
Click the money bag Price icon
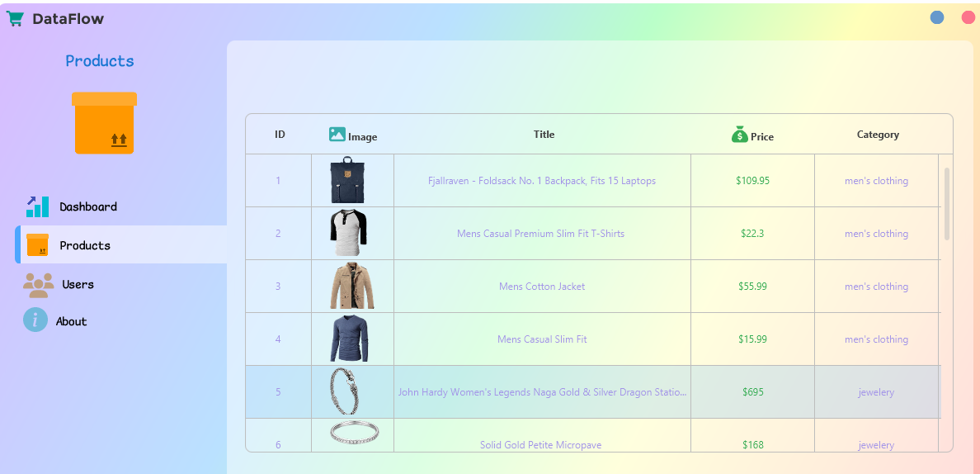pyautogui.click(x=740, y=134)
